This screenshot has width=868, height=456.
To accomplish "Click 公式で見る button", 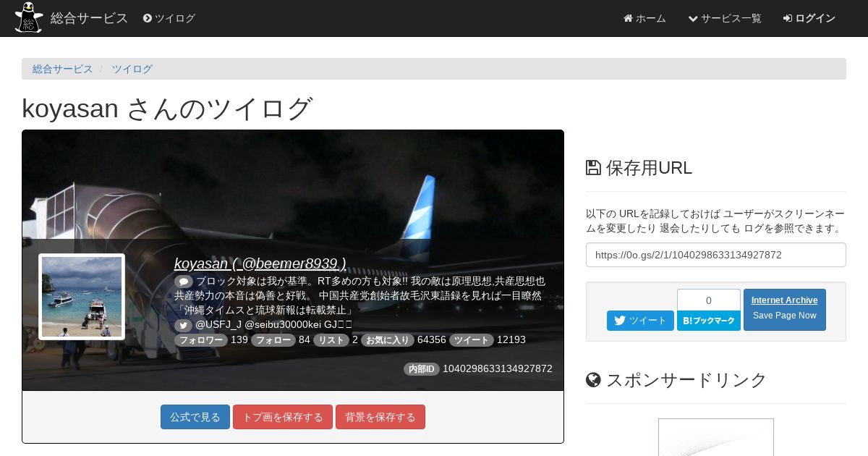I will click(x=195, y=417).
